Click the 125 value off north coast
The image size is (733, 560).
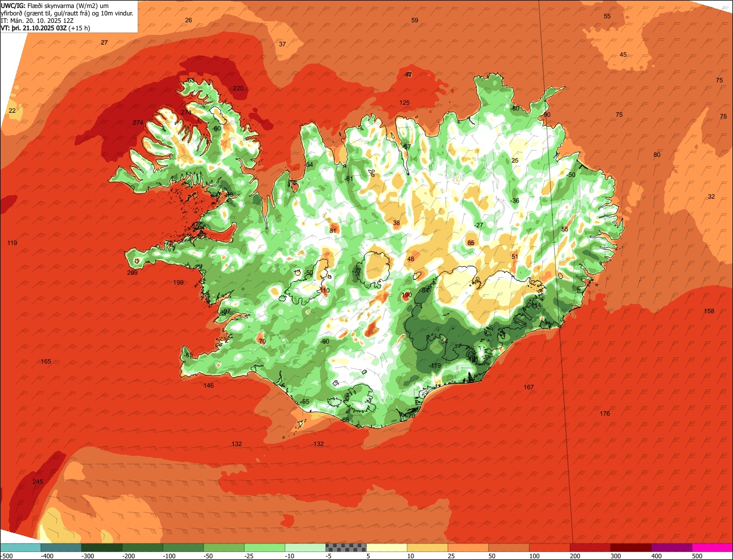pyautogui.click(x=404, y=102)
